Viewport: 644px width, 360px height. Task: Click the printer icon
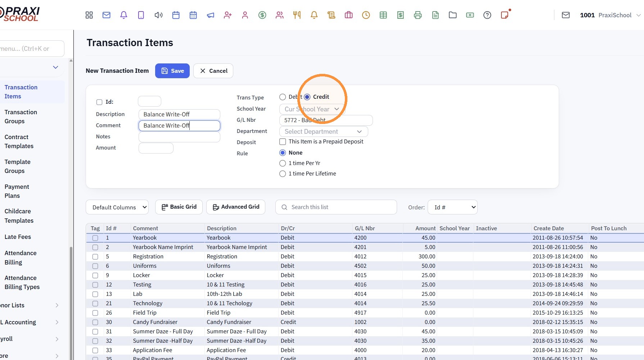[418, 15]
